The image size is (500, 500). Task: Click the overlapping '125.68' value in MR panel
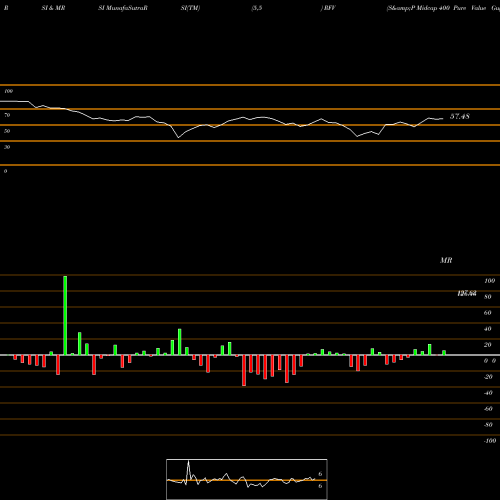467,293
